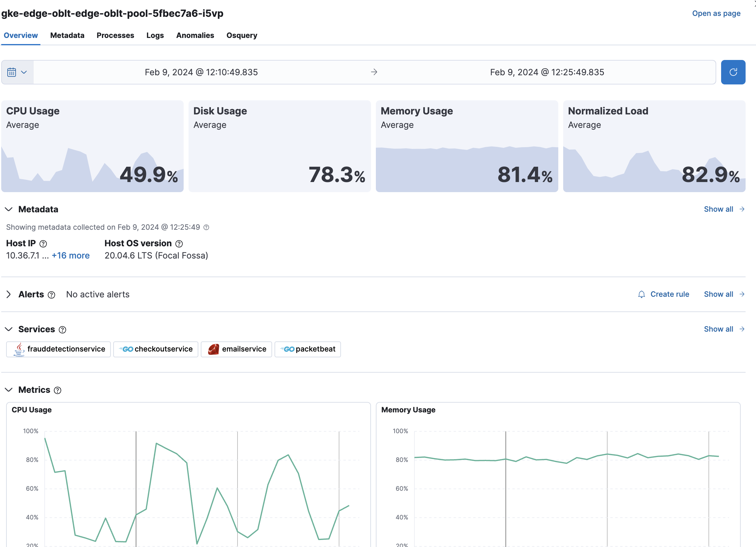Click the Services help question icon
Image resolution: width=756 pixels, height=547 pixels.
point(62,330)
